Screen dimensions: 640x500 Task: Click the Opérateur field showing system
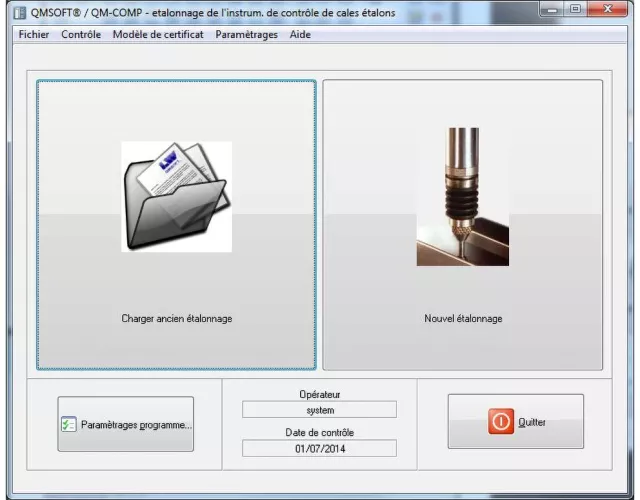tap(319, 410)
